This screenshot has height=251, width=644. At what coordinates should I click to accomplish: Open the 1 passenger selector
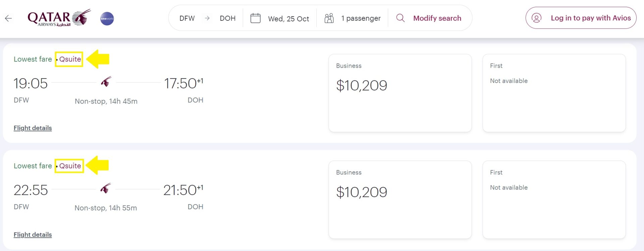point(361,18)
